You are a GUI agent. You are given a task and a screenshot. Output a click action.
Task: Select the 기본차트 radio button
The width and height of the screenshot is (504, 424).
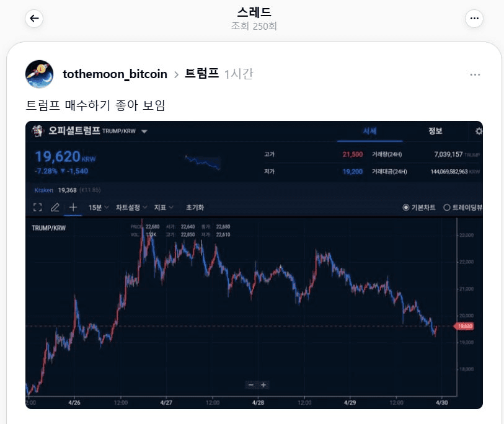[406, 208]
